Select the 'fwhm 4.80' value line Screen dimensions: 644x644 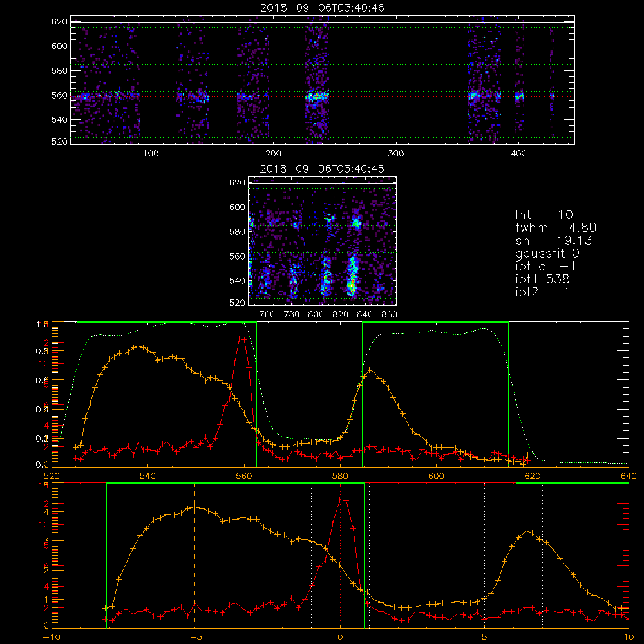tap(556, 227)
